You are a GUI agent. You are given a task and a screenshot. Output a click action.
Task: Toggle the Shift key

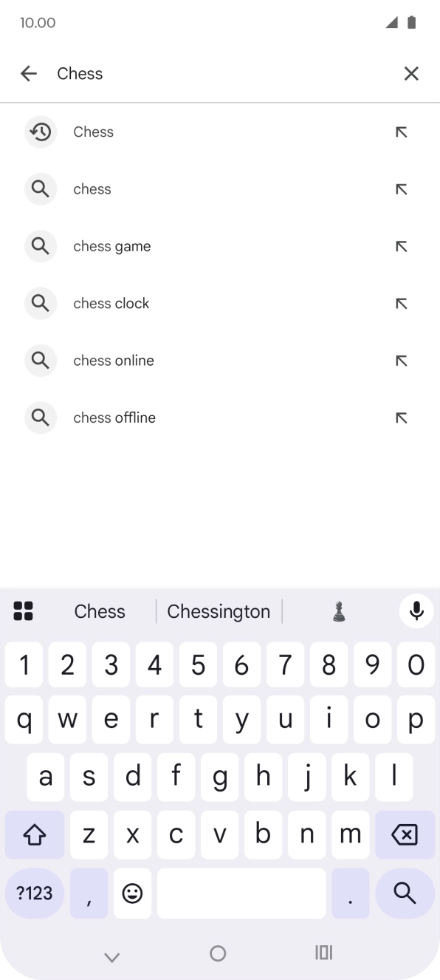pos(34,834)
